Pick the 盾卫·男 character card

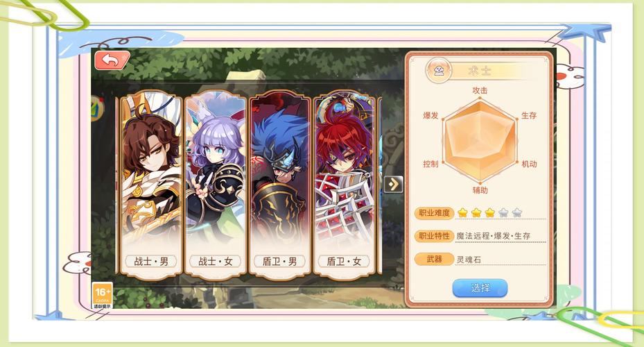[x=279, y=185]
